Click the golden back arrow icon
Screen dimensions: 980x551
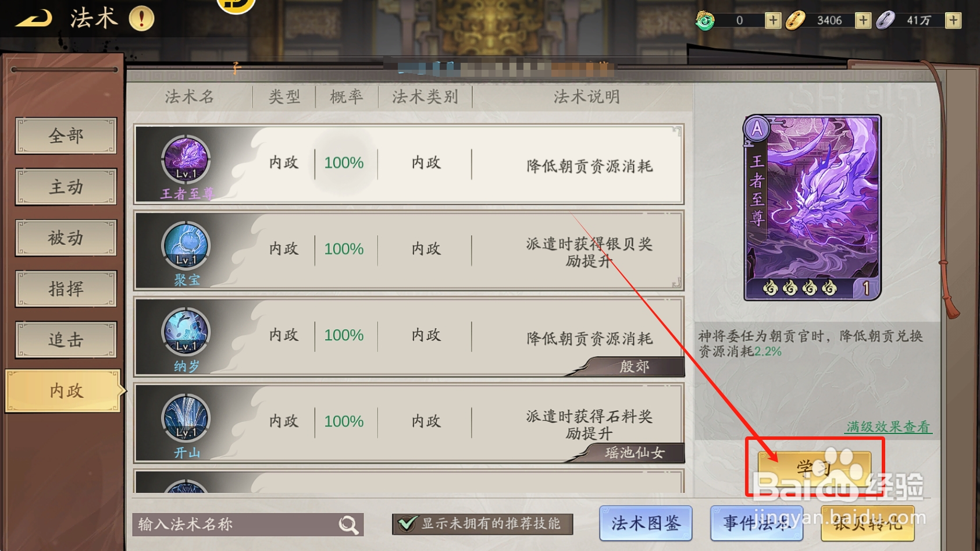coord(33,19)
